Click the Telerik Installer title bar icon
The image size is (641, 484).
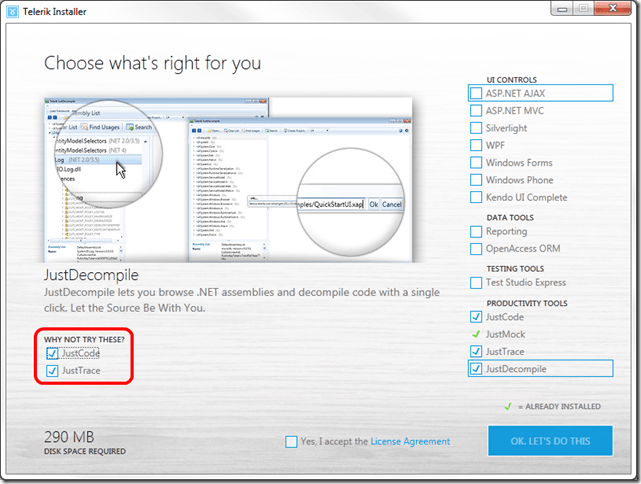[x=13, y=11]
